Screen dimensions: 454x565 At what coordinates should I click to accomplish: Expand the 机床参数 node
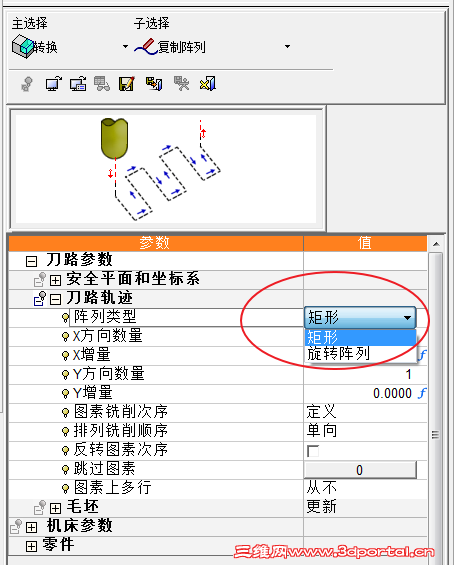click(31, 528)
